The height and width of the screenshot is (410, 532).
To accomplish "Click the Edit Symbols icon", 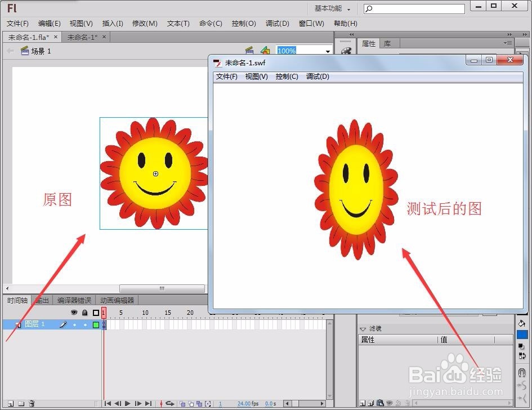I will tap(265, 51).
